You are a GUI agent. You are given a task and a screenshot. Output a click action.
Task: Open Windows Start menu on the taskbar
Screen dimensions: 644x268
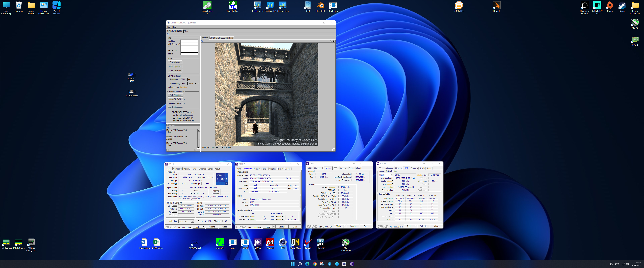[x=292, y=264]
